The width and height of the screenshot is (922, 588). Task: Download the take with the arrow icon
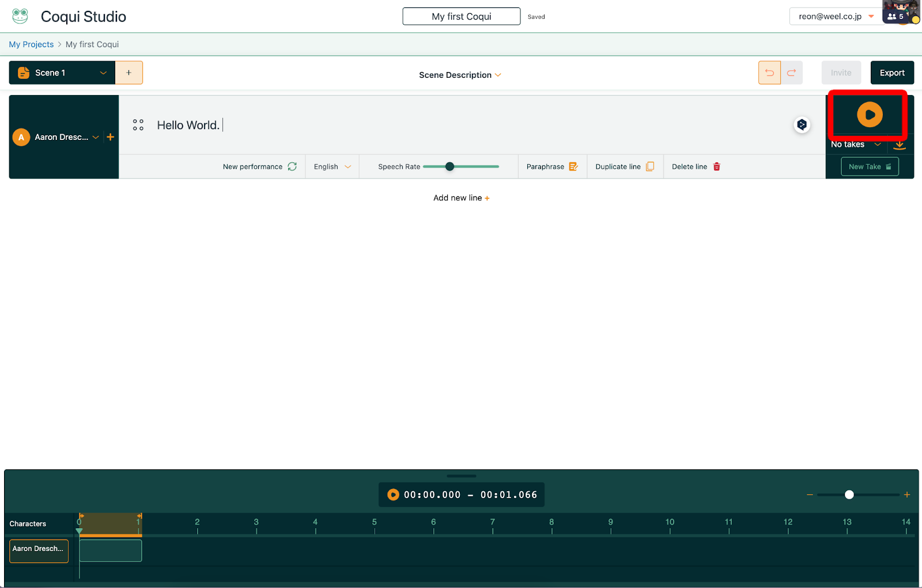(900, 145)
